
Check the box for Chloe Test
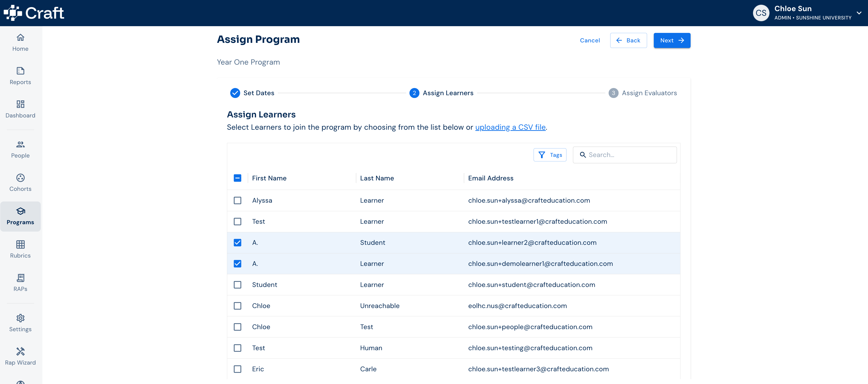pyautogui.click(x=238, y=327)
